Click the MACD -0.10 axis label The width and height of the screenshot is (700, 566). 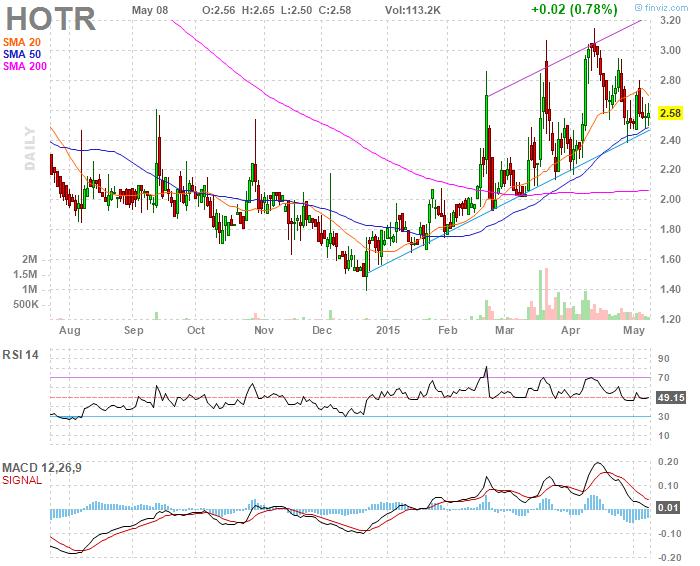[670, 534]
